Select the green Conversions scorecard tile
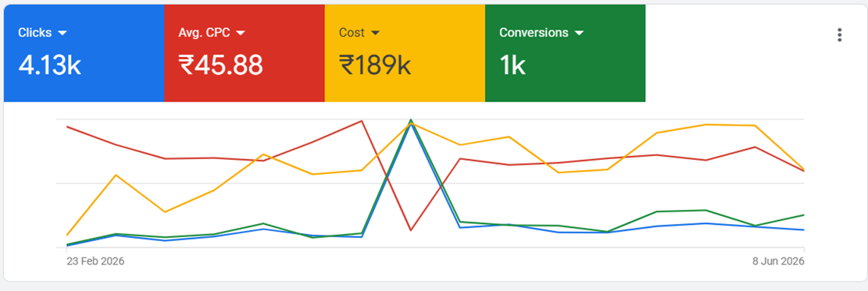Screen dimensions: 868x291 (565, 53)
